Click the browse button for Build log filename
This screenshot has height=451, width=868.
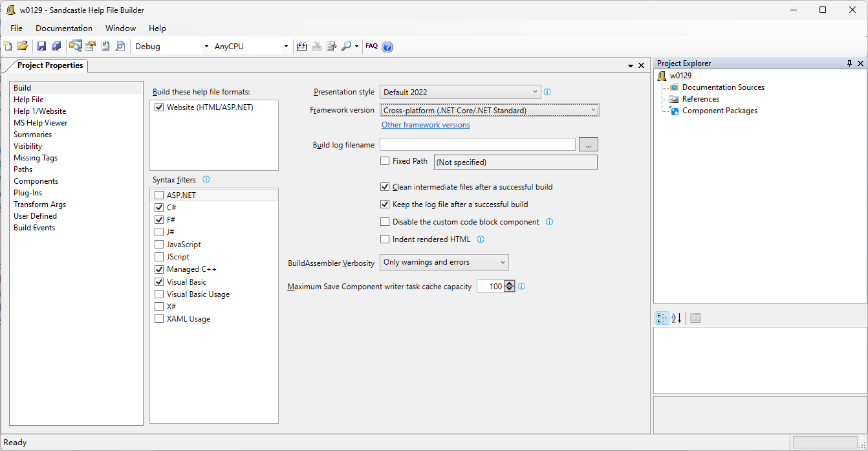[x=589, y=144]
